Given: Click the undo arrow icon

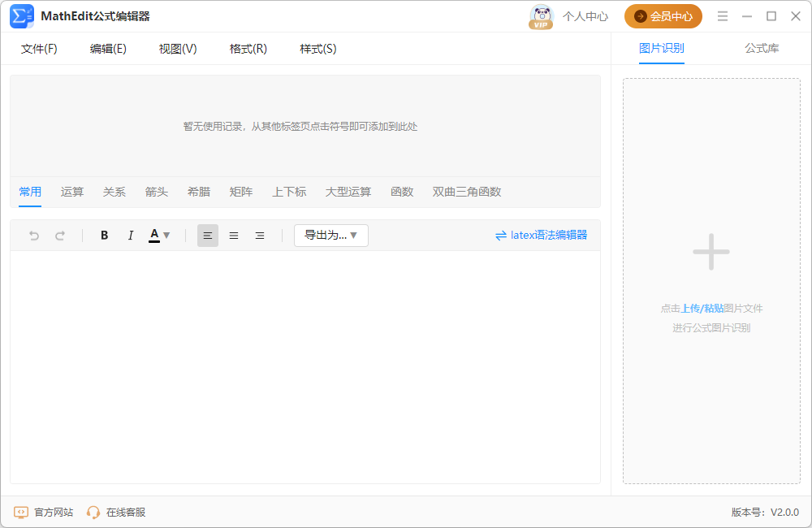Looking at the screenshot, I should click(34, 236).
